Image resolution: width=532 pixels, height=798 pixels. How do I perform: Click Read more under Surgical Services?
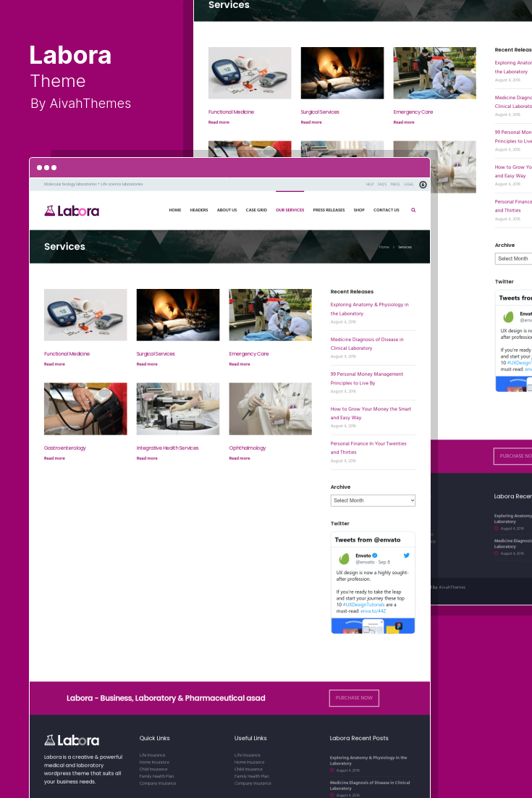(x=147, y=364)
